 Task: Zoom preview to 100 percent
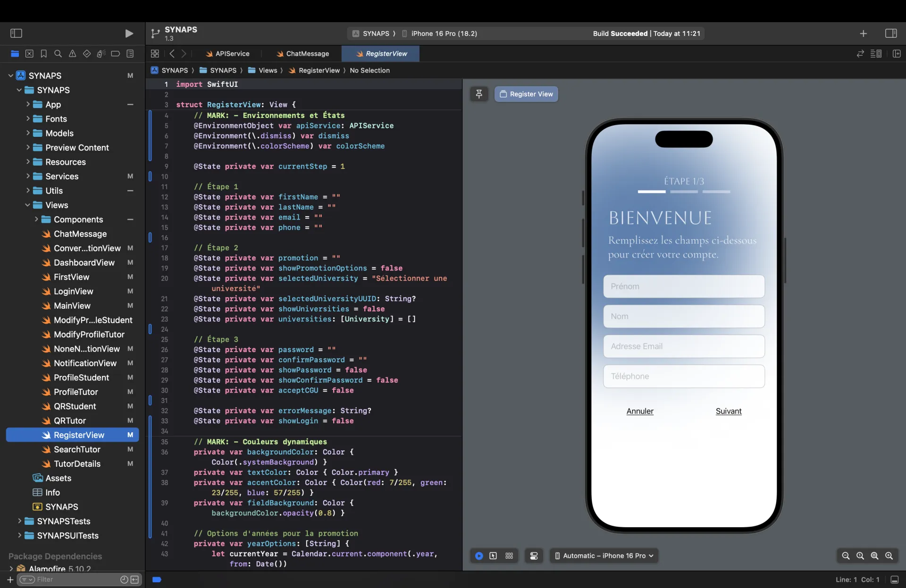[x=860, y=556]
